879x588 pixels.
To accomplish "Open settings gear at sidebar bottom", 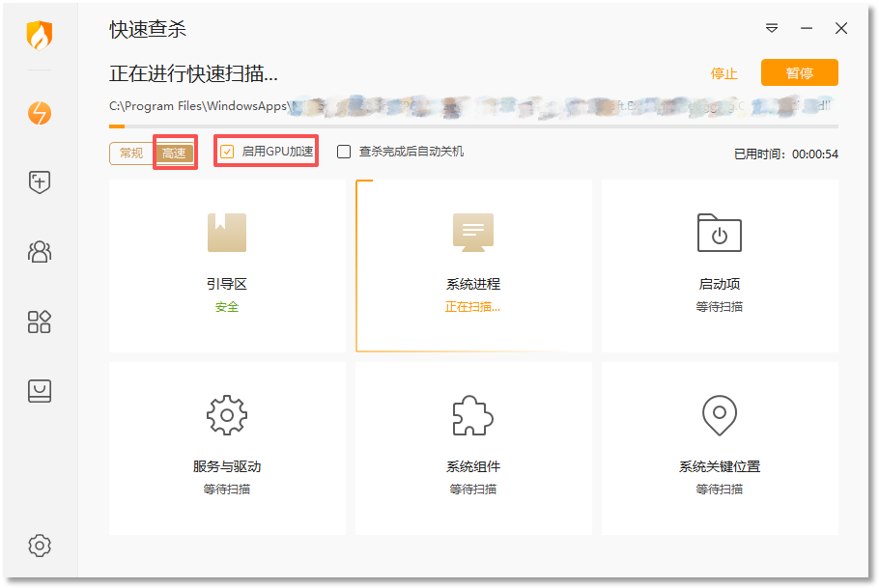I will tap(40, 545).
